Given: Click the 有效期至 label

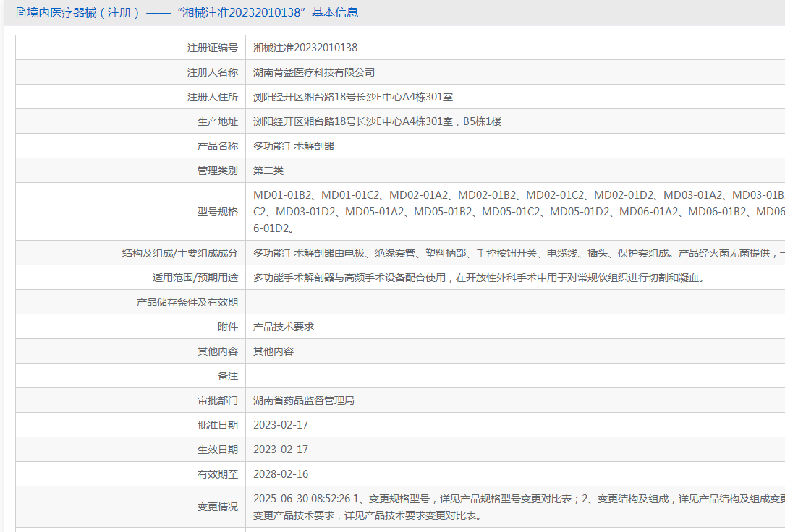Looking at the screenshot, I should point(217,473).
